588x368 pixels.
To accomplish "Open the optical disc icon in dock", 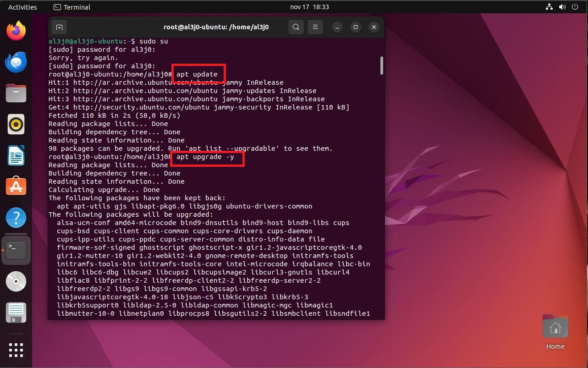I will (16, 281).
